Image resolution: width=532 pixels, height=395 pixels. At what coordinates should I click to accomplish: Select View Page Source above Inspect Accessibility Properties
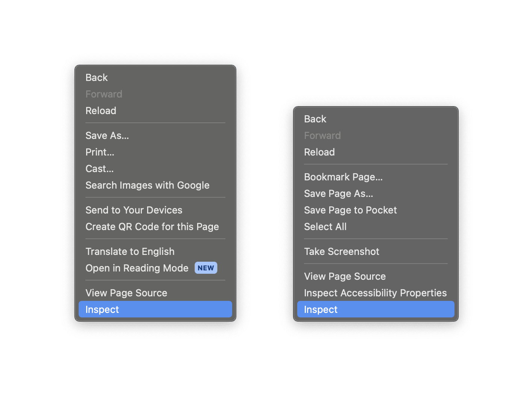click(345, 276)
